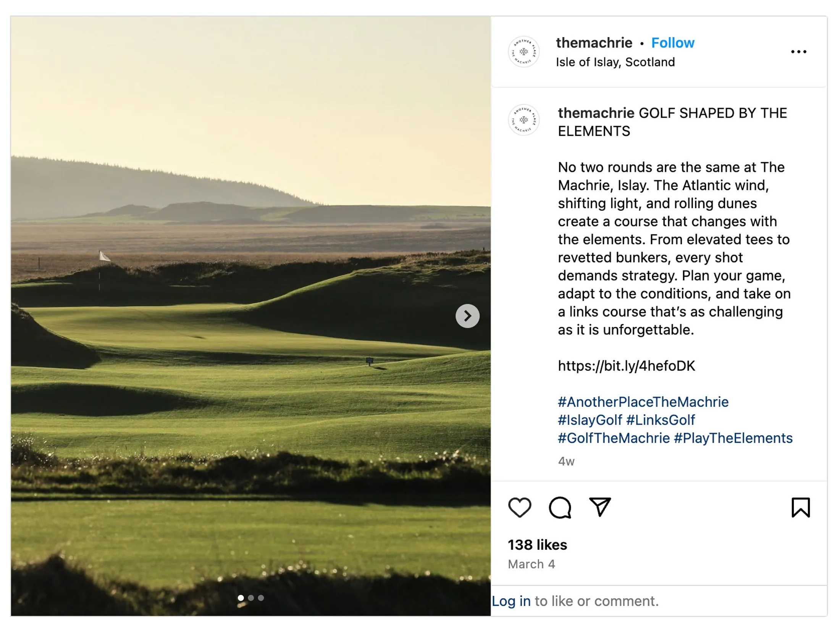Open the #IslayGolf hashtag
The width and height of the screenshot is (840, 631).
(590, 420)
